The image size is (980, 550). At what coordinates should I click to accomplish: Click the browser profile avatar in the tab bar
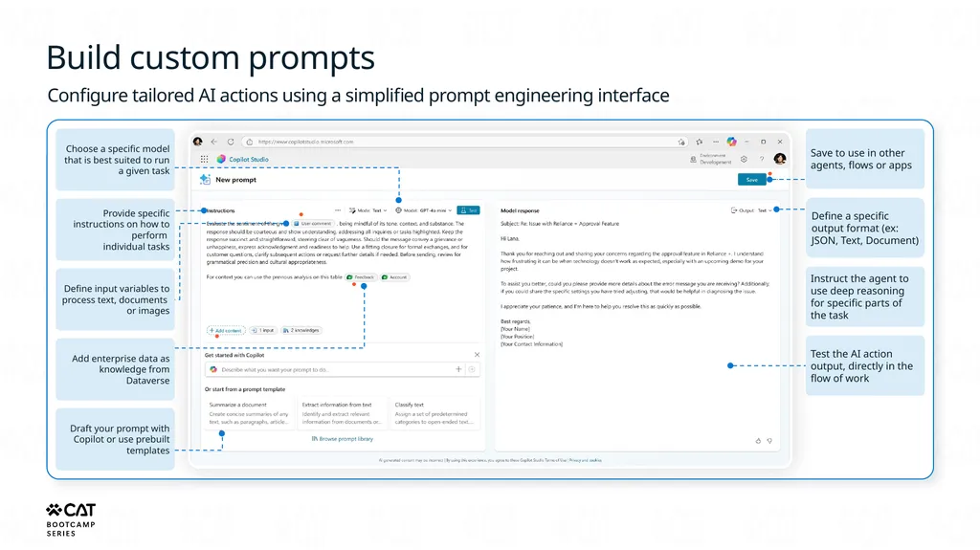197,142
